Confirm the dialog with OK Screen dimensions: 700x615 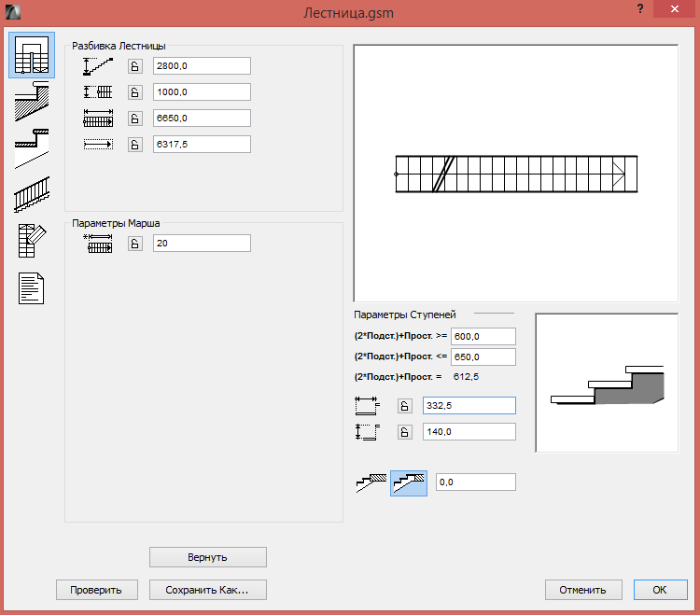click(660, 590)
